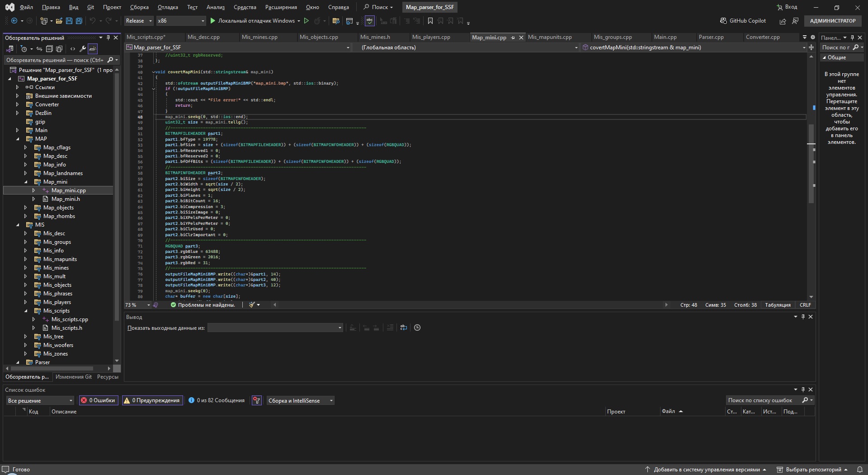Toggle word wrap in Output panel
This screenshot has height=475, width=868.
pyautogui.click(x=404, y=328)
